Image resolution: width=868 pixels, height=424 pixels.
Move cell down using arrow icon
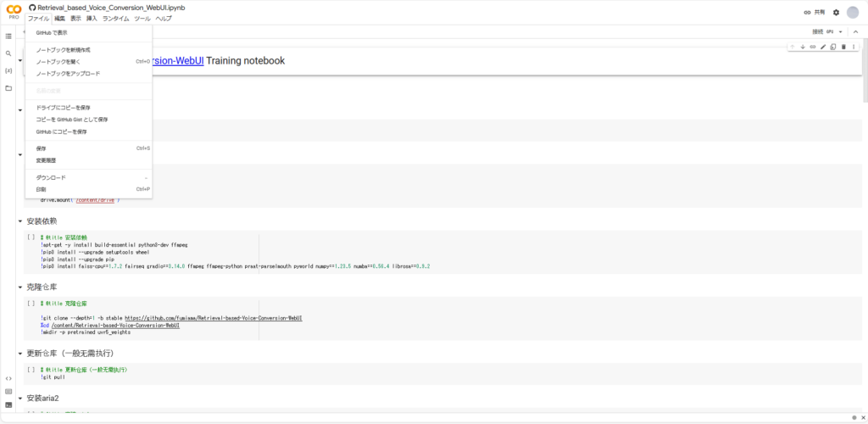(803, 47)
